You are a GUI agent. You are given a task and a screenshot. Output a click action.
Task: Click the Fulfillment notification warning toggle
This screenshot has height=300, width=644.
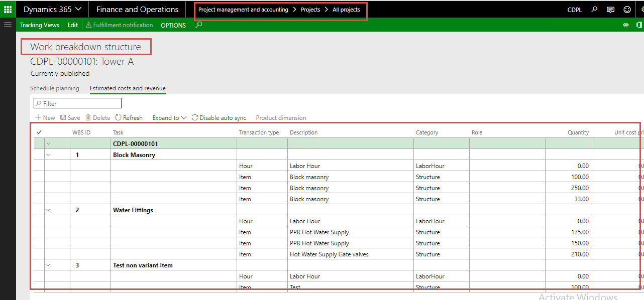(x=119, y=25)
